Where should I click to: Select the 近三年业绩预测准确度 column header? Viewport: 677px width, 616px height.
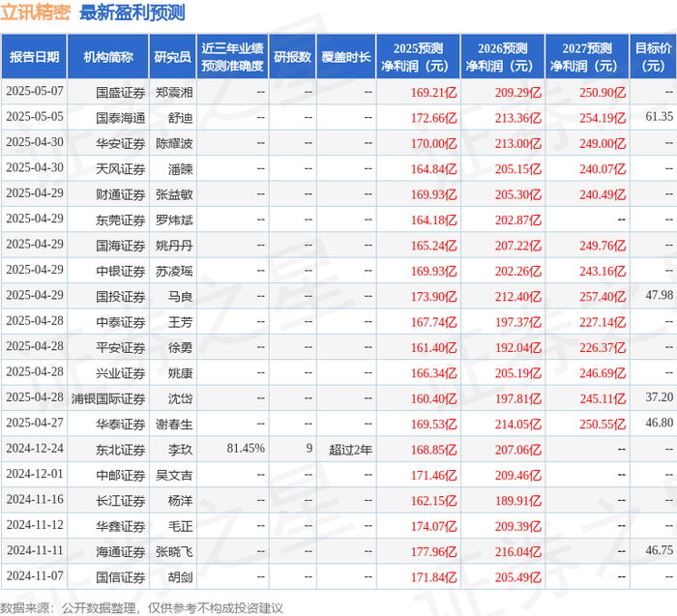232,57
